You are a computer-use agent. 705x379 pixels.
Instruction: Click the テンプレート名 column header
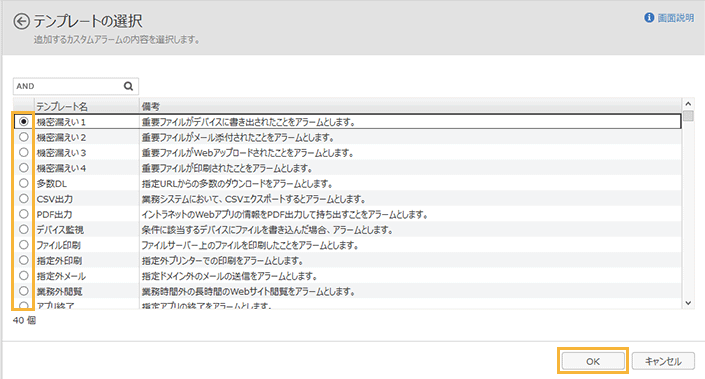86,106
